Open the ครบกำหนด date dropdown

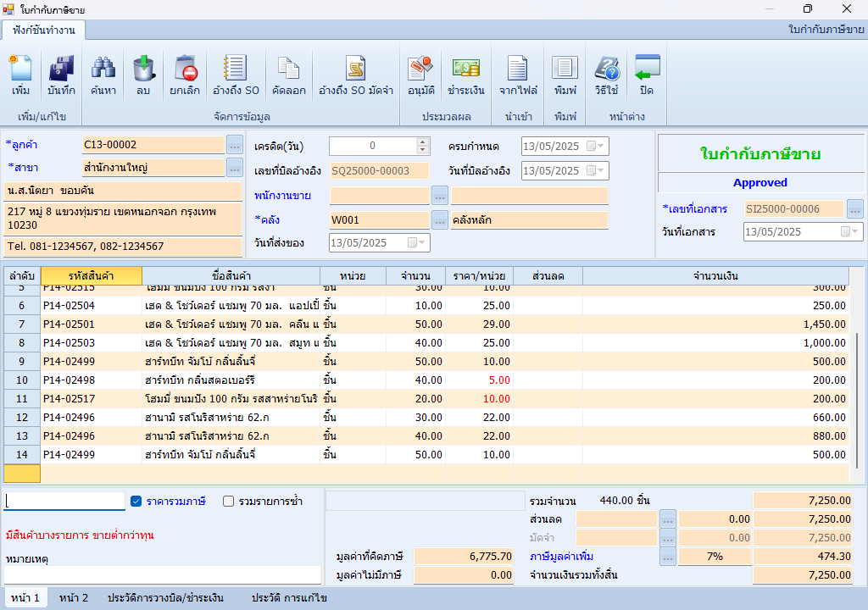(x=602, y=146)
